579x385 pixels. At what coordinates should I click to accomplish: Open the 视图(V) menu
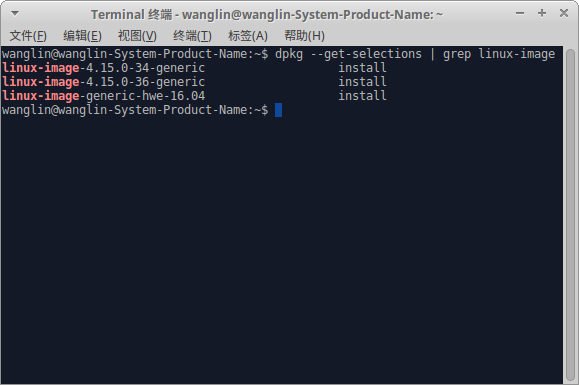(137, 36)
